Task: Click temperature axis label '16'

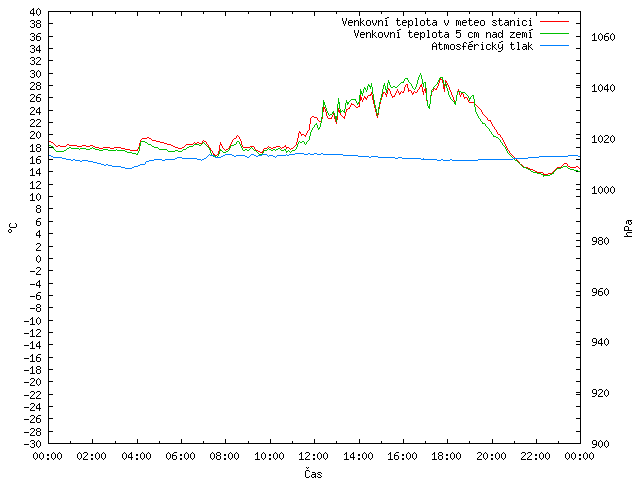Action: (x=36, y=160)
